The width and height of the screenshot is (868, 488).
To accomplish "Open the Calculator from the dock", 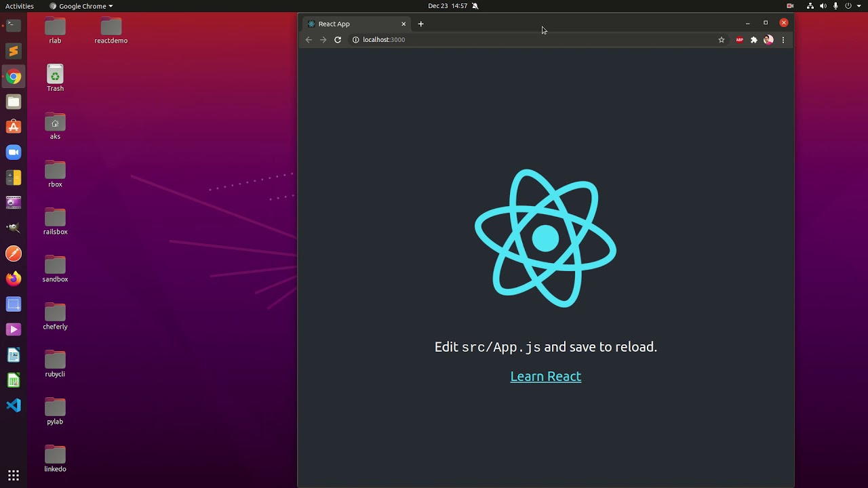I will coord(14,178).
